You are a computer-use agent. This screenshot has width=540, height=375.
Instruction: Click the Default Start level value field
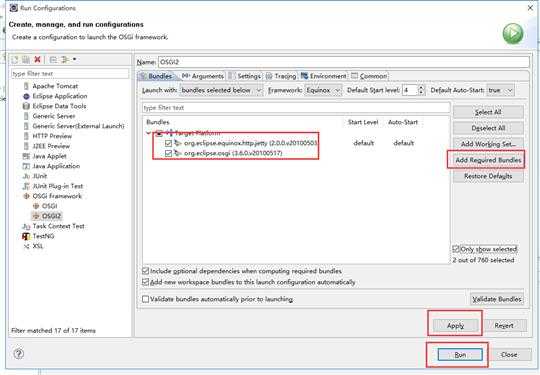[x=410, y=90]
